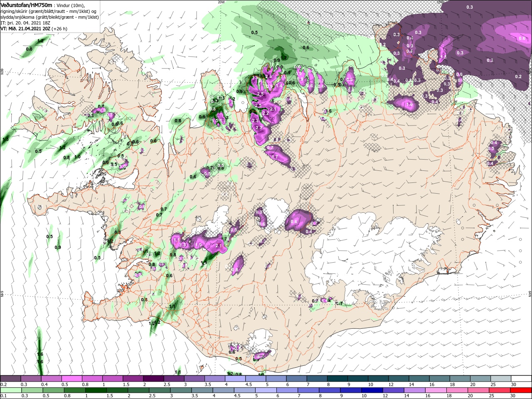Select the 'IT: þri. 20. 04. 2021 18Z' line

(x=25, y=23)
